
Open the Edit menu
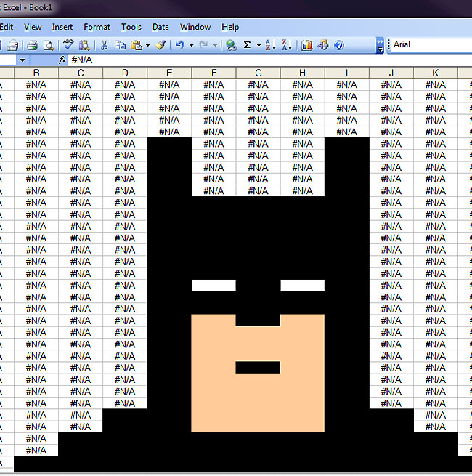coord(7,27)
